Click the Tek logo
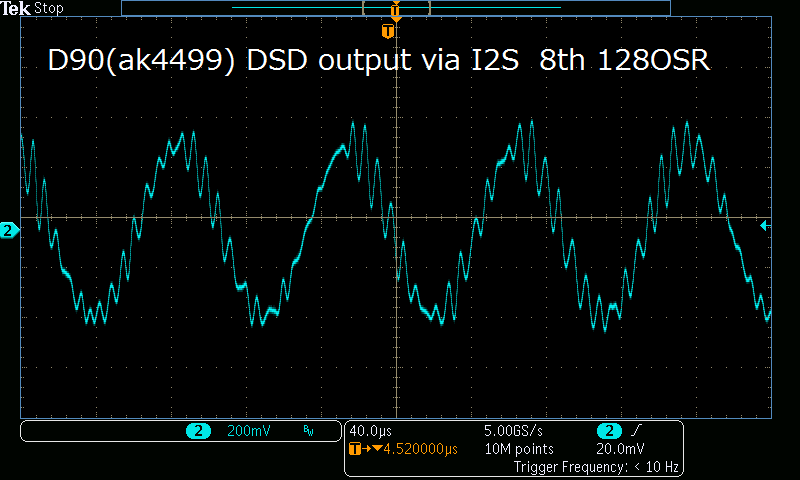The image size is (800, 480). 16,8
